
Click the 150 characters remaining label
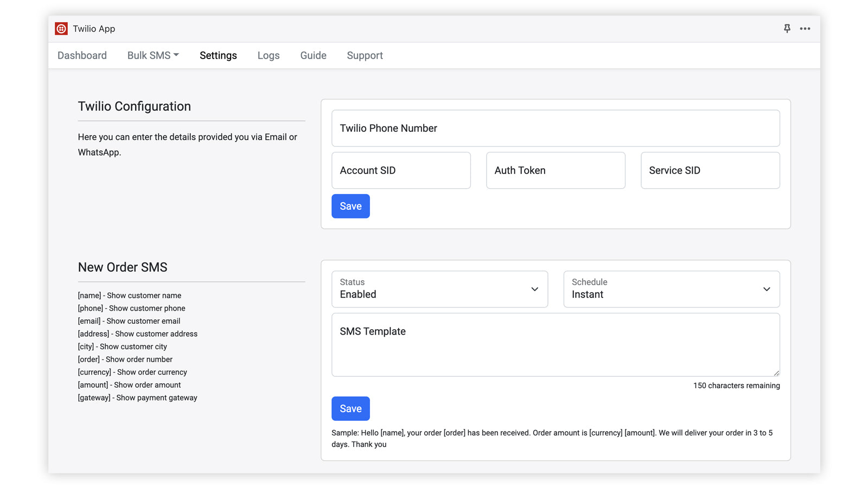pos(736,386)
